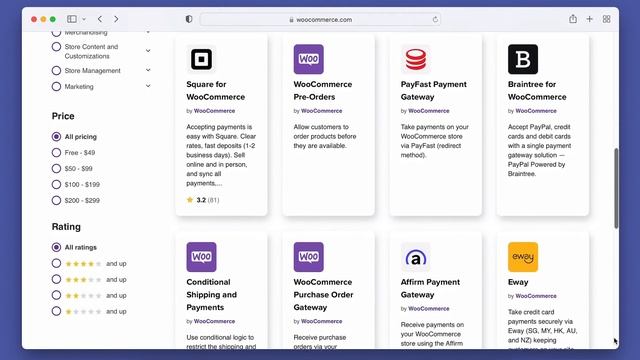
Task: Filter by two stars and up
Action: [x=56, y=296]
